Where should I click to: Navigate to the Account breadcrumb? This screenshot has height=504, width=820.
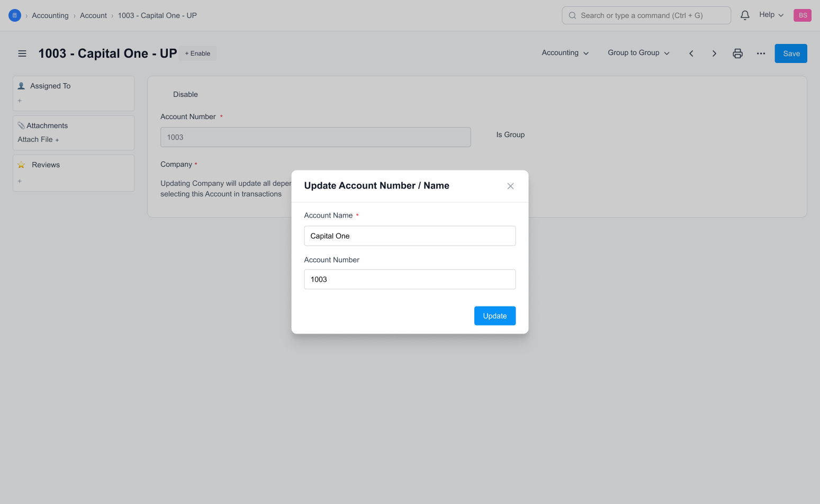pyautogui.click(x=93, y=15)
